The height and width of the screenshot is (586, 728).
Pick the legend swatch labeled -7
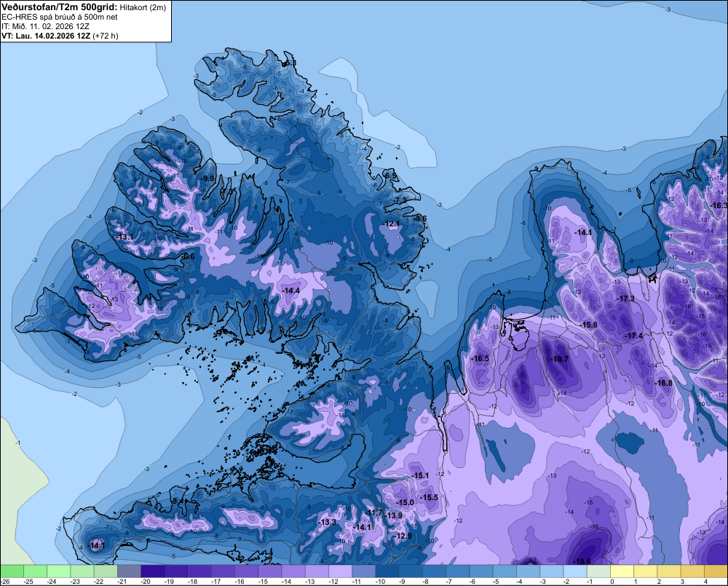(458, 571)
